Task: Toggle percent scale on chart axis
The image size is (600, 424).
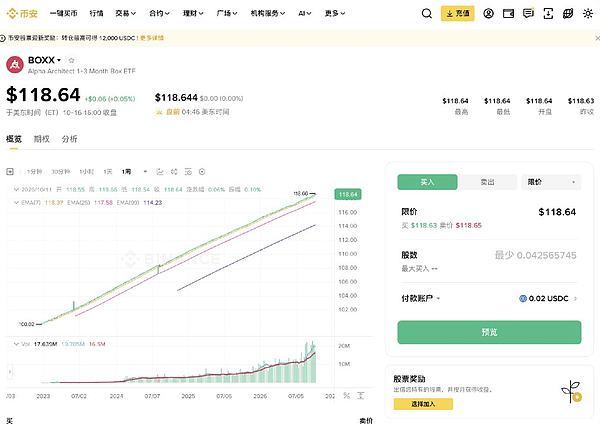Action: tap(347, 396)
